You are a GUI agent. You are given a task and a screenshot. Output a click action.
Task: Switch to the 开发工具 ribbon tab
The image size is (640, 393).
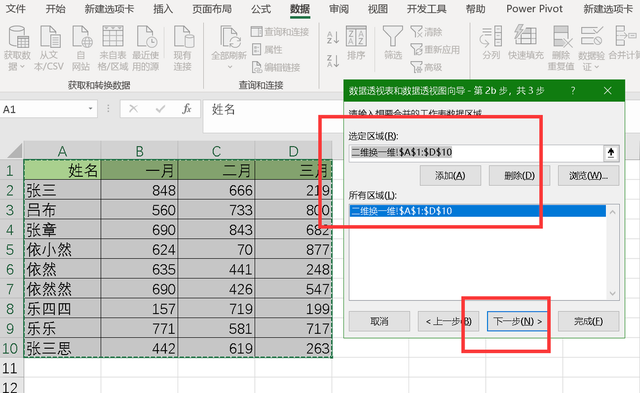tap(427, 9)
